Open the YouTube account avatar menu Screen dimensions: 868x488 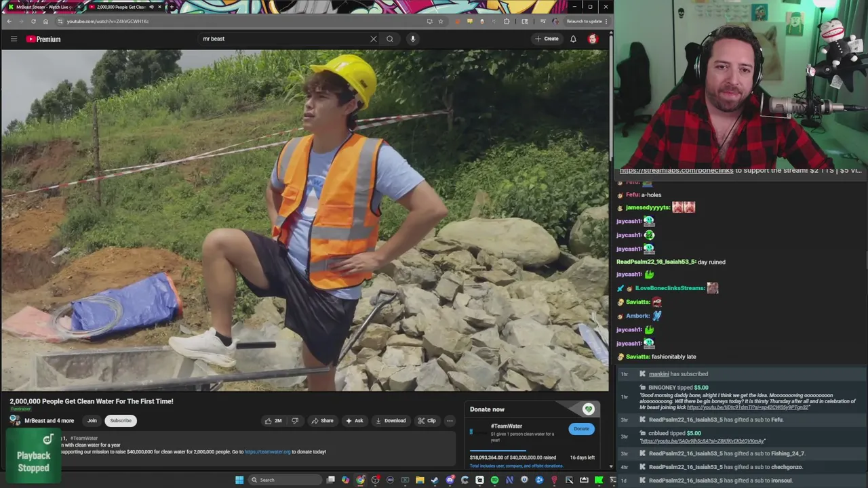tap(593, 39)
